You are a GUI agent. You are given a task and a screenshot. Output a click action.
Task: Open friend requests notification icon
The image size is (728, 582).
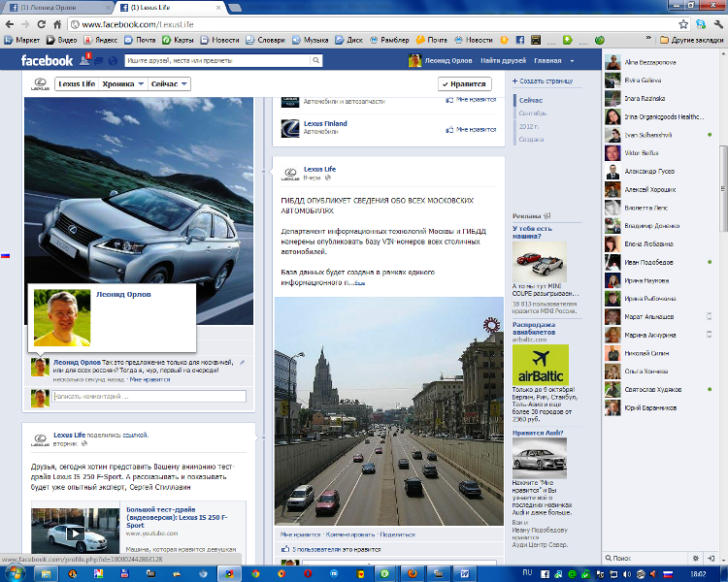pos(85,60)
